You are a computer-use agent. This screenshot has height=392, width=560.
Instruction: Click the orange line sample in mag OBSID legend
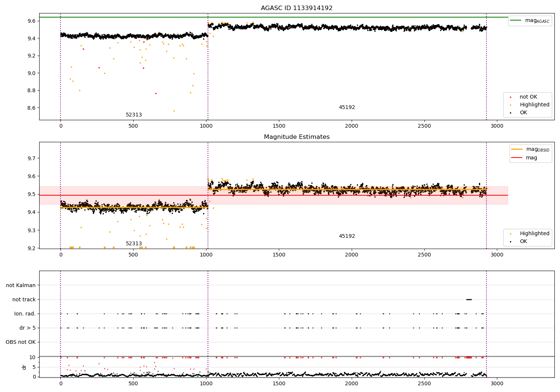pos(517,149)
